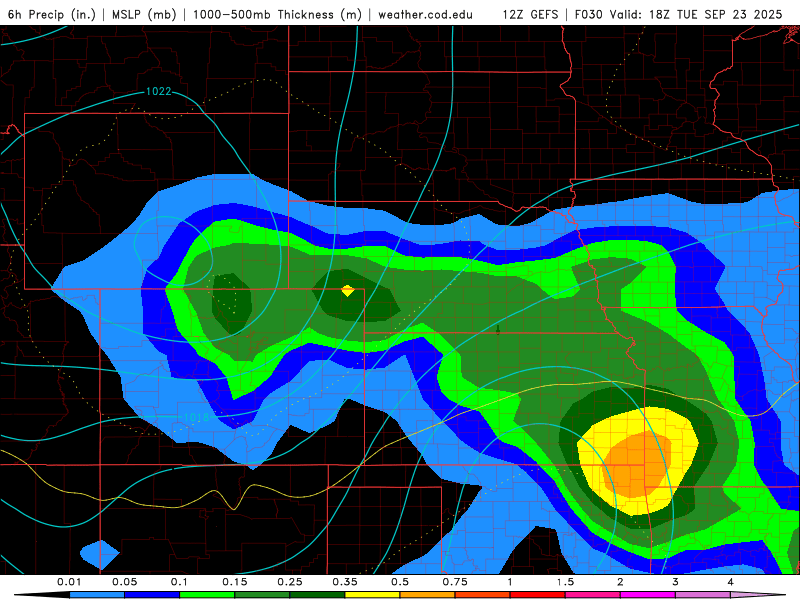Click the yellow 0.35–0.5 color bar segment
The width and height of the screenshot is (800, 600).
point(372,595)
